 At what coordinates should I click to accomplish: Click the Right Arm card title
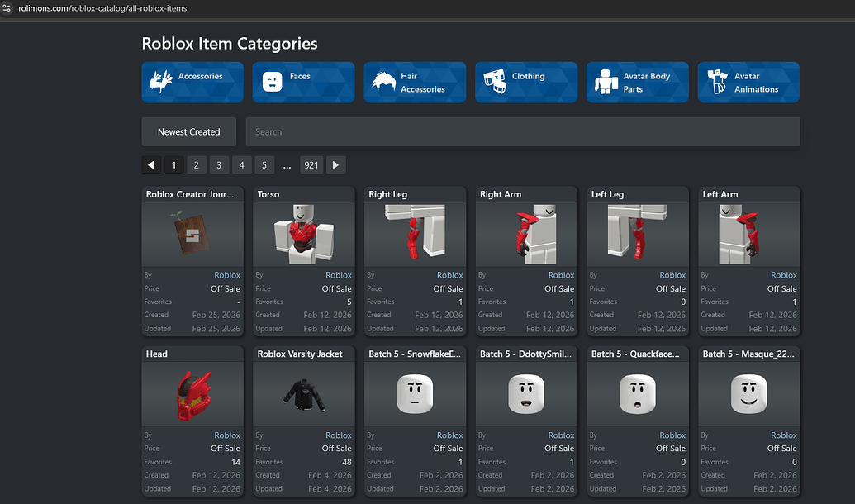[501, 194]
